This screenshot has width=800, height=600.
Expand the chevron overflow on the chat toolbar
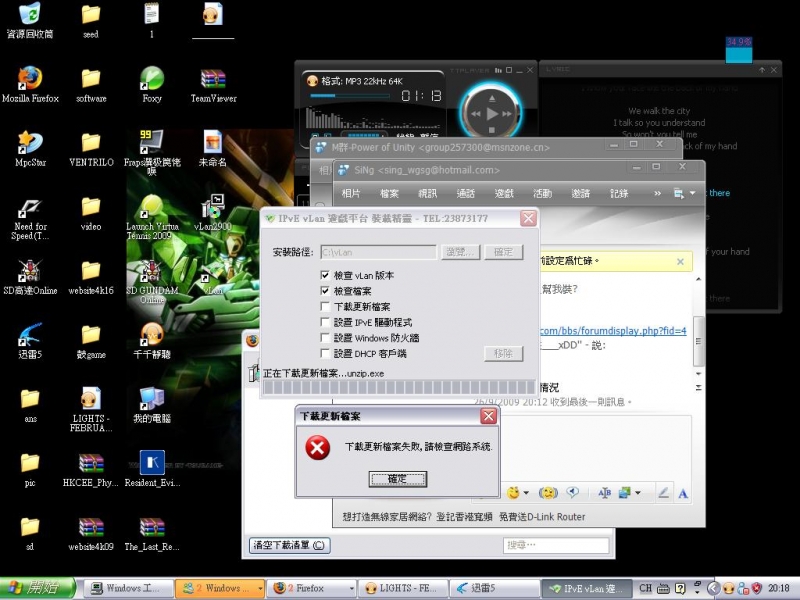[x=658, y=194]
